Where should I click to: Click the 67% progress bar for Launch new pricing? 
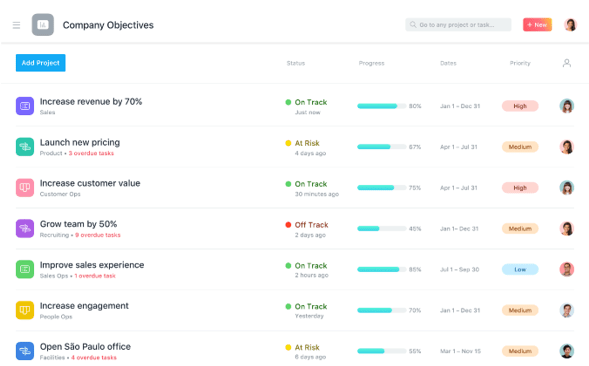pyautogui.click(x=382, y=147)
